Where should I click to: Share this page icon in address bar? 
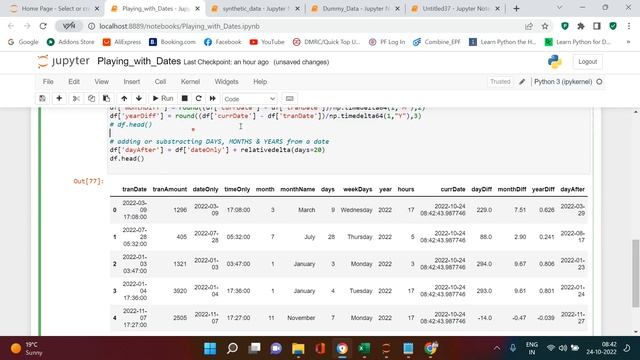pyautogui.click(x=529, y=26)
